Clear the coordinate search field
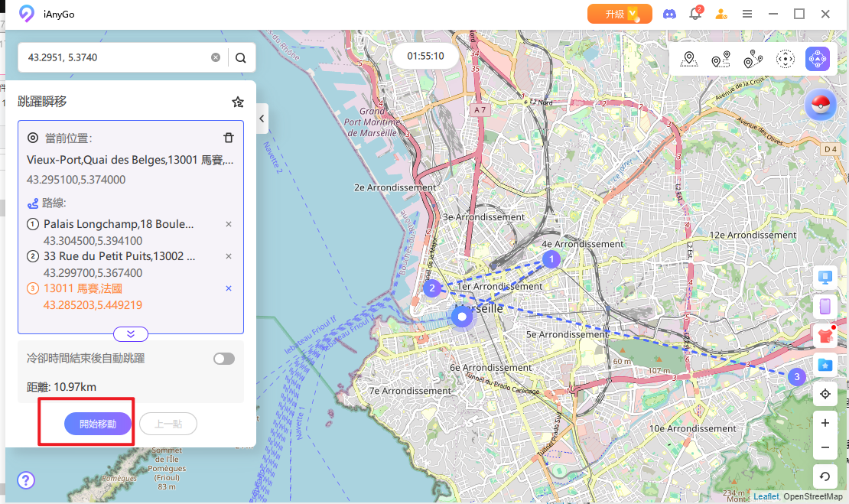 (216, 57)
